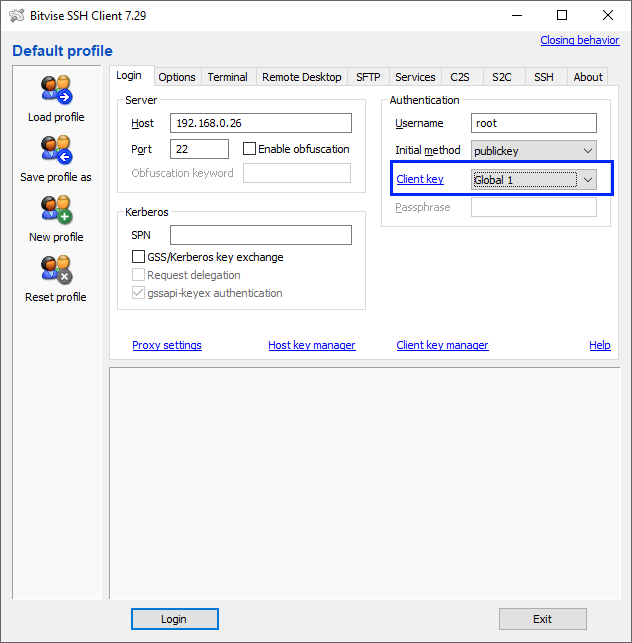632x643 pixels.
Task: Click the Load profile icon
Action: coord(56,89)
